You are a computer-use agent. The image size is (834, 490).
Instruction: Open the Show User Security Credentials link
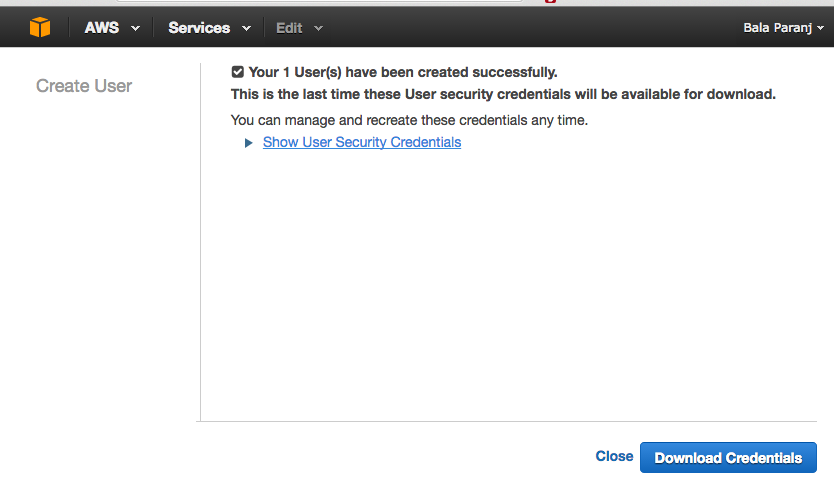(361, 142)
